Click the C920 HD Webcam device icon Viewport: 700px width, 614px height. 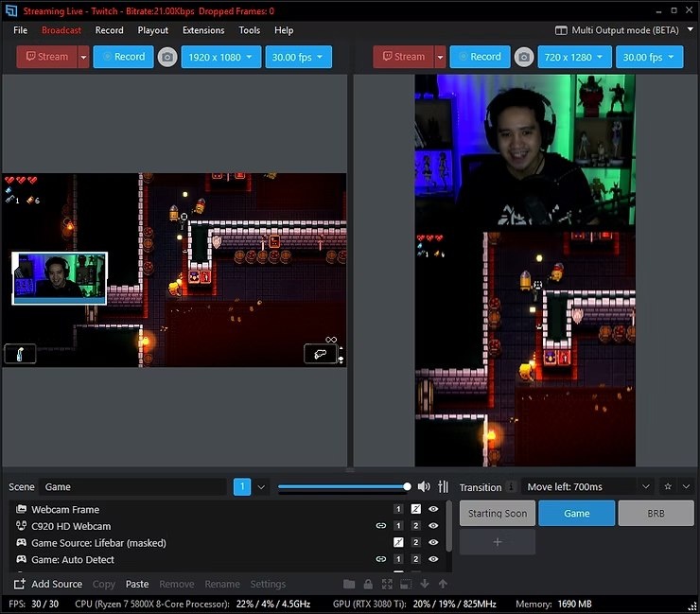click(x=21, y=526)
